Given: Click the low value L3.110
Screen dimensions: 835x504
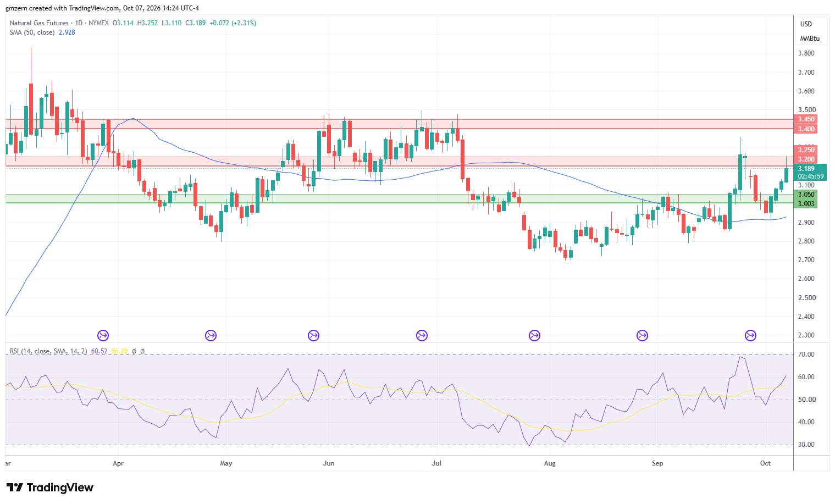Looking at the screenshot, I should 172,23.
